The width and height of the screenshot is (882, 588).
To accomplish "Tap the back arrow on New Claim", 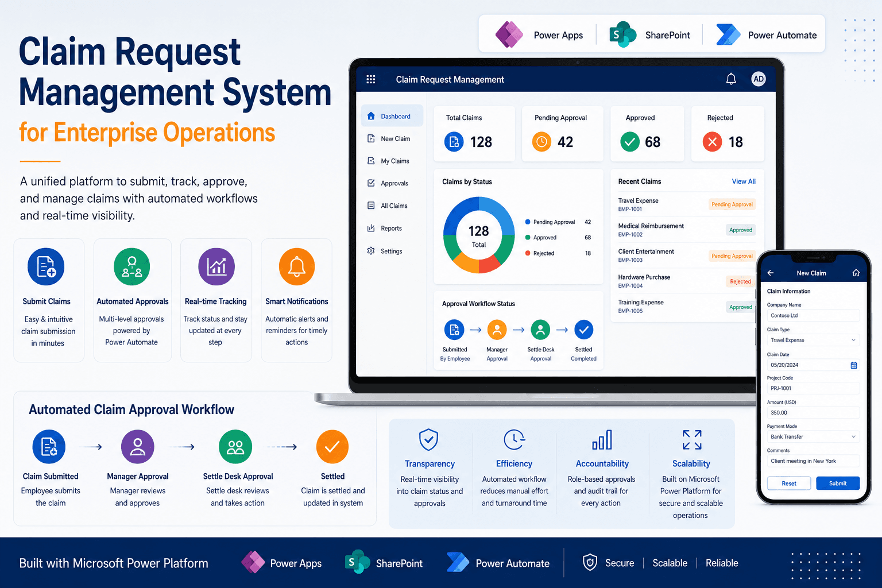I will 771,273.
